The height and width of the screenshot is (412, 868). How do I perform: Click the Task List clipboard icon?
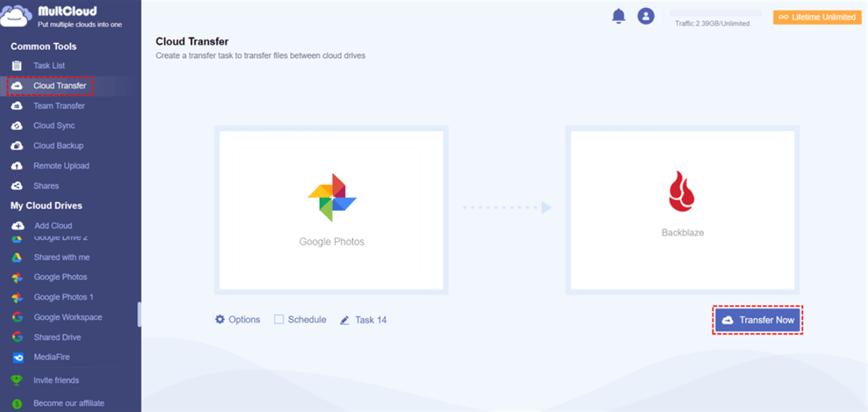coord(18,66)
